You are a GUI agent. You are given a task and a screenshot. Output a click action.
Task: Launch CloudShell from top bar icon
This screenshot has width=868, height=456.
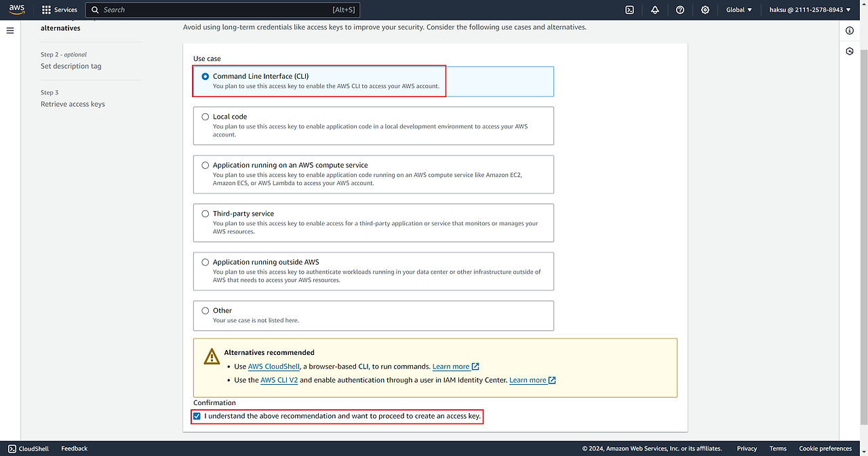pos(629,10)
